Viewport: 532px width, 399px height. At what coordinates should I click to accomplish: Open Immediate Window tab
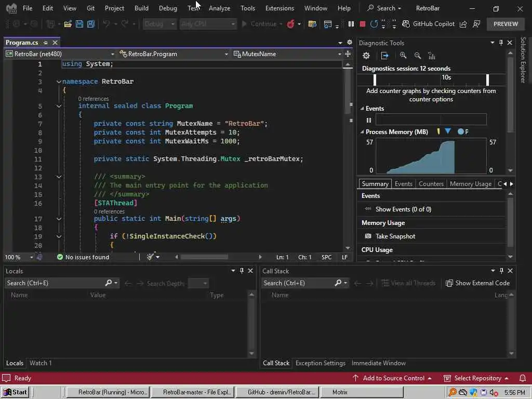(x=379, y=363)
